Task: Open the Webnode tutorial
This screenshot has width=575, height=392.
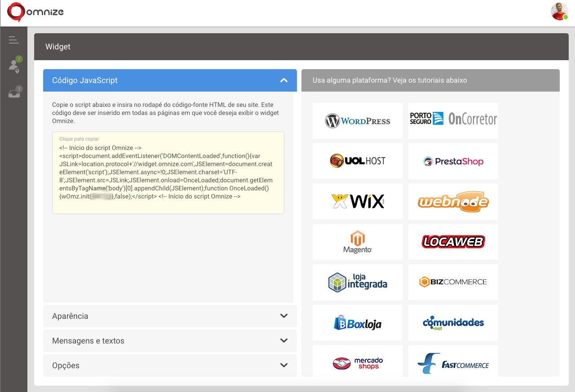Action: click(453, 201)
